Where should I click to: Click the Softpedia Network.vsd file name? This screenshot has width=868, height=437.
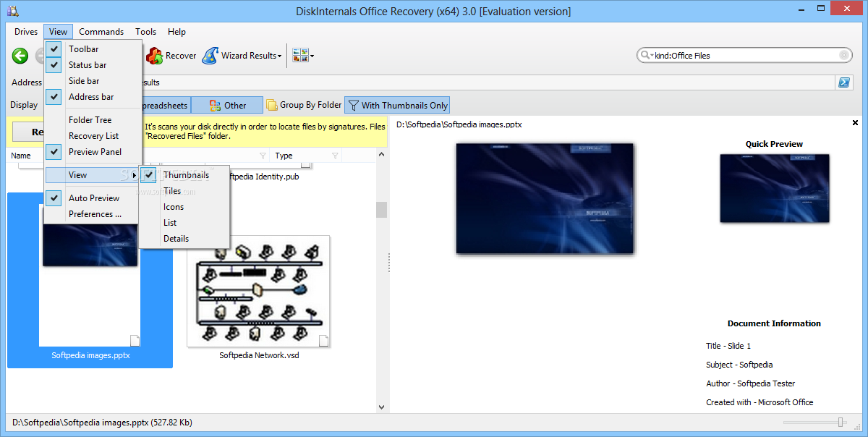(x=259, y=356)
